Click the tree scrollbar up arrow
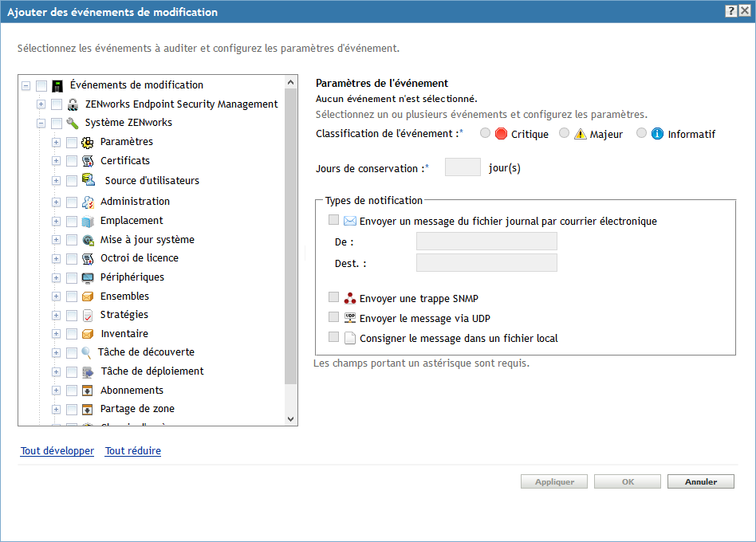 pyautogui.click(x=291, y=82)
